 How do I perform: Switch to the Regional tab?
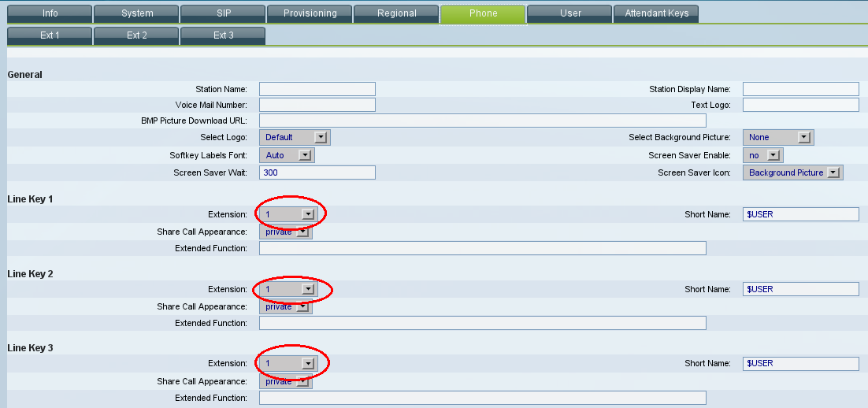coord(396,13)
